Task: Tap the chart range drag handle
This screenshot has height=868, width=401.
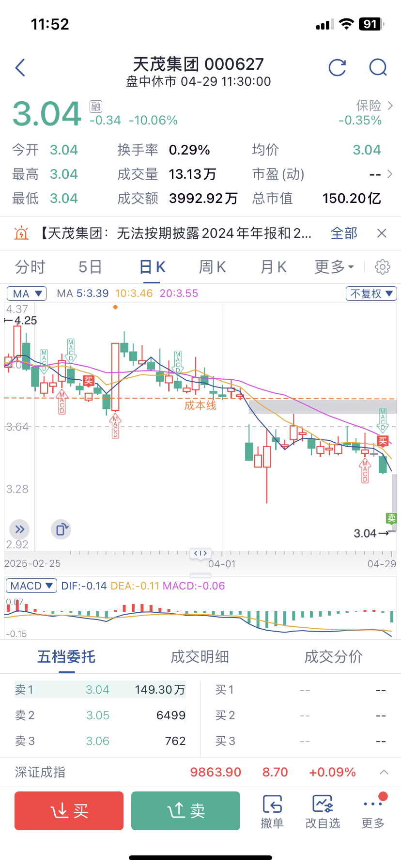Action: [200, 553]
